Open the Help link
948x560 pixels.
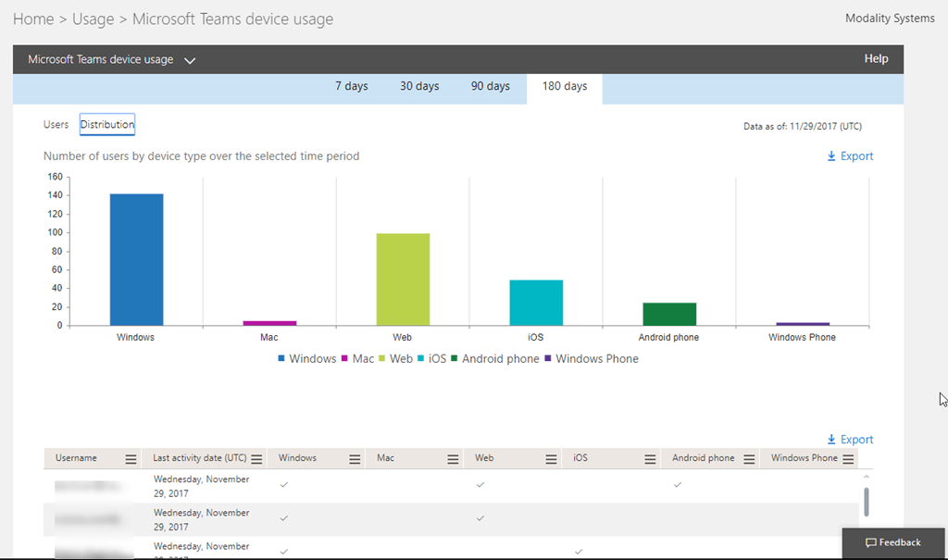(876, 59)
